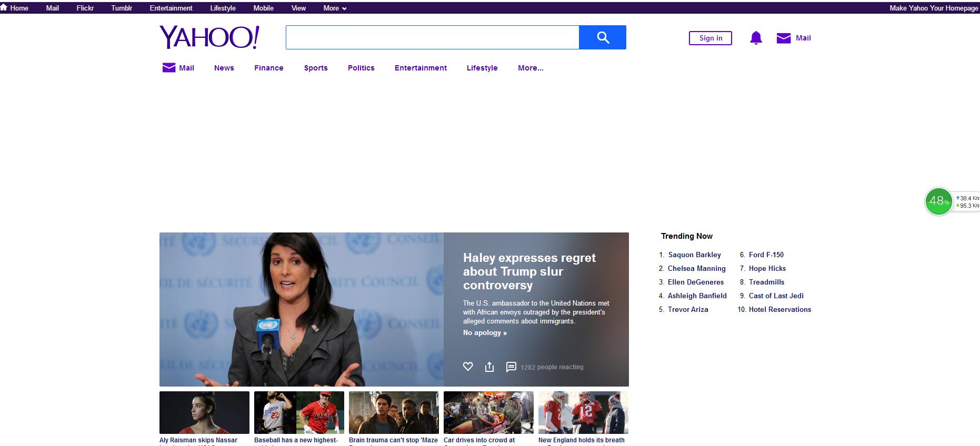The width and height of the screenshot is (980, 446).
Task: Open trending topic Treadmills
Action: point(767,282)
